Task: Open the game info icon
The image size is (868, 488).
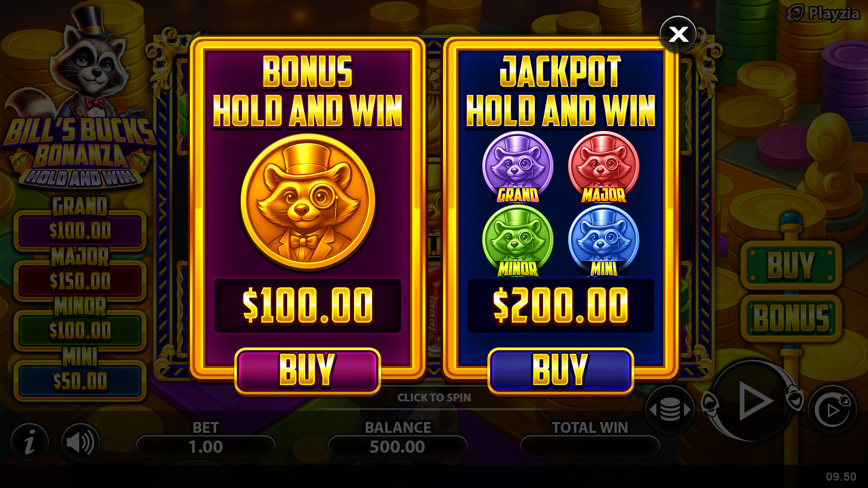Action: 29,442
